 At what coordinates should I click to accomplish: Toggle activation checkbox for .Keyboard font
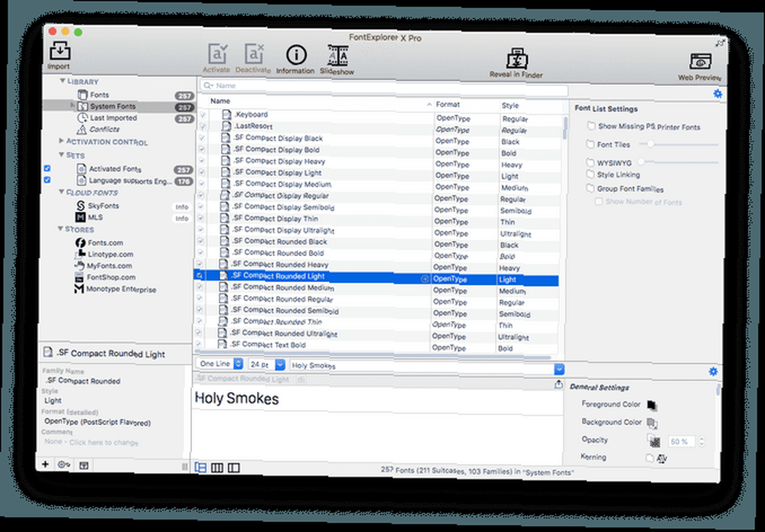coord(203,115)
